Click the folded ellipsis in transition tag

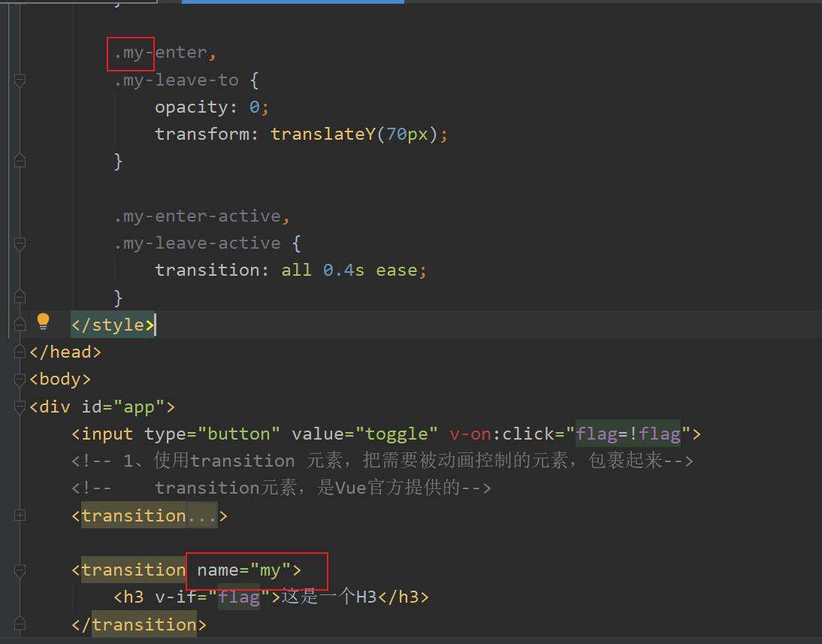point(201,516)
